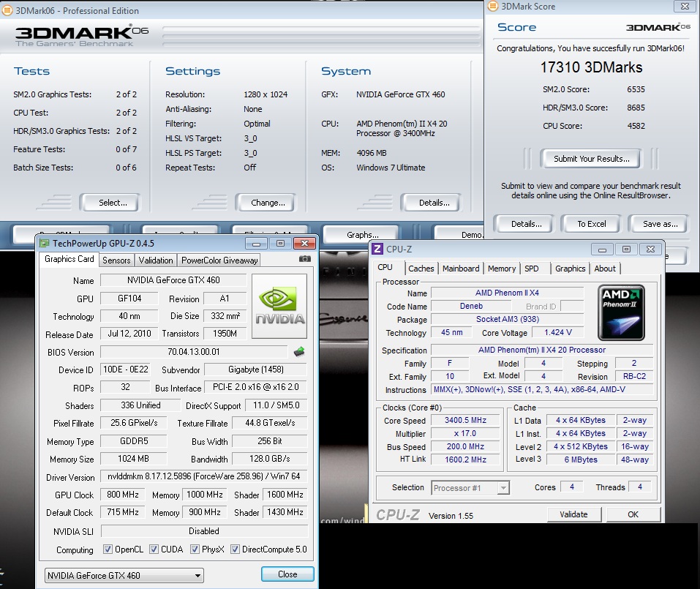The image size is (700, 589).
Task: Open the Processor #1 selection dropdown
Action: (470, 488)
